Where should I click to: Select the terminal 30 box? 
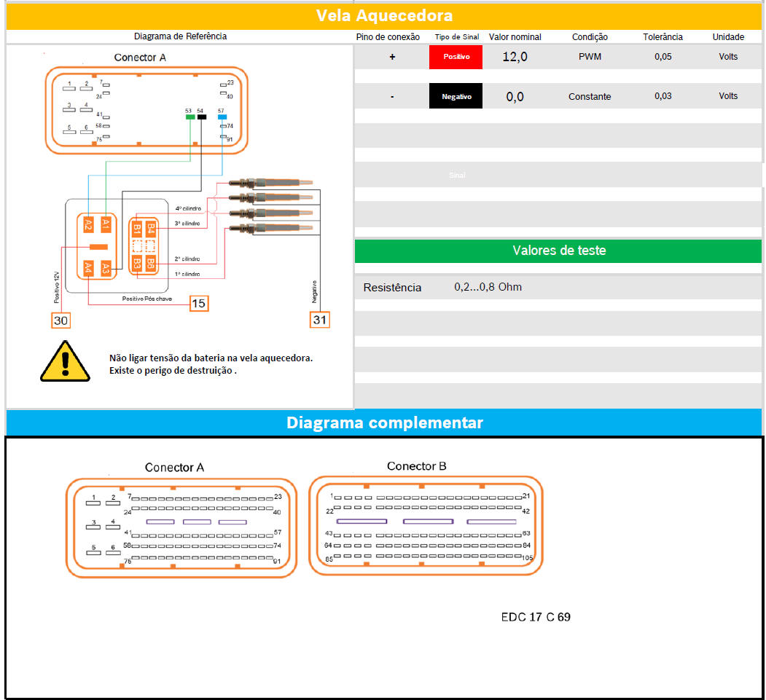click(60, 320)
